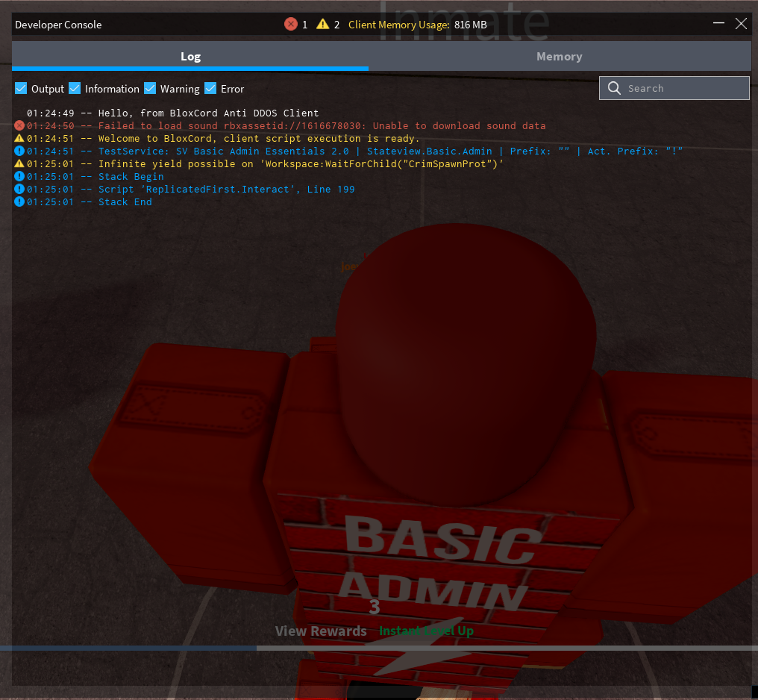758x700 pixels.
Task: Close the Developer Console window
Action: click(x=741, y=24)
